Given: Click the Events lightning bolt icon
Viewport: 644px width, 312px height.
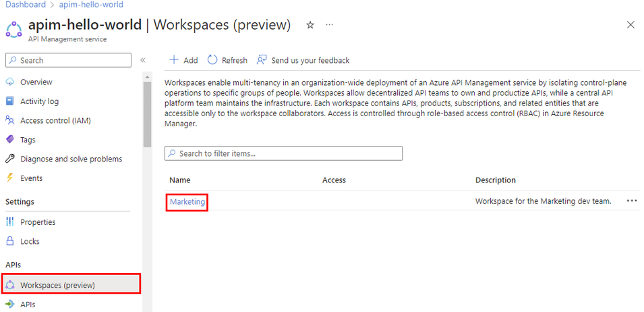Looking at the screenshot, I should coord(10,178).
